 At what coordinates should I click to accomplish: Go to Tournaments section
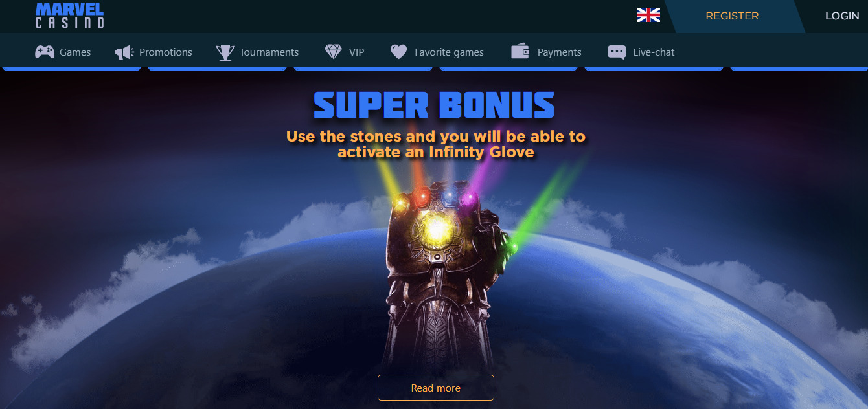(x=269, y=52)
